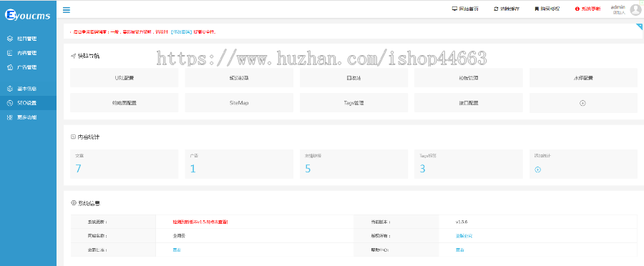Open the channel model (频道模型) shortcut
Viewport: 644px width, 266px height.
click(x=239, y=77)
